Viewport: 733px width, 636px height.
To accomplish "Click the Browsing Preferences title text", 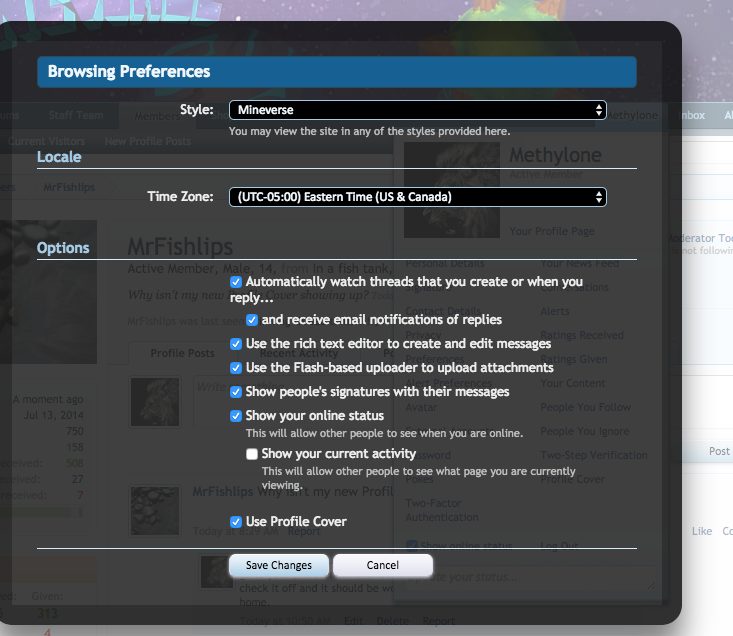I will (129, 71).
